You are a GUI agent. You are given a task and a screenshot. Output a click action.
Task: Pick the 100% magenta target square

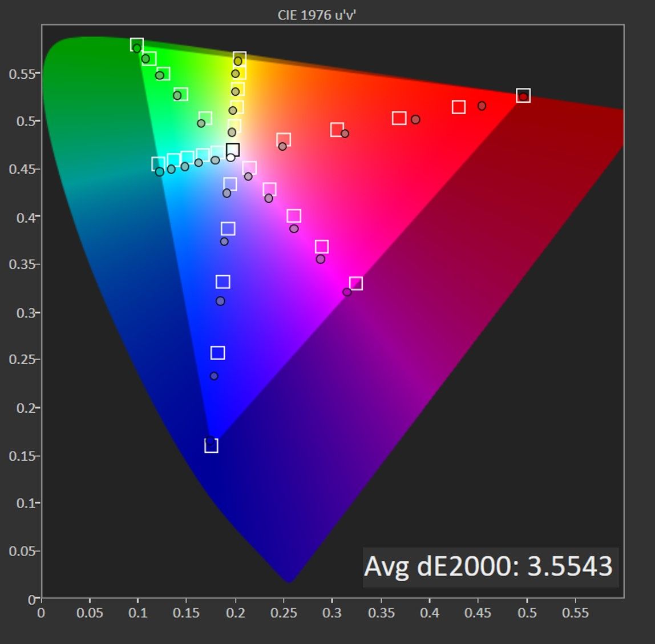pos(356,283)
